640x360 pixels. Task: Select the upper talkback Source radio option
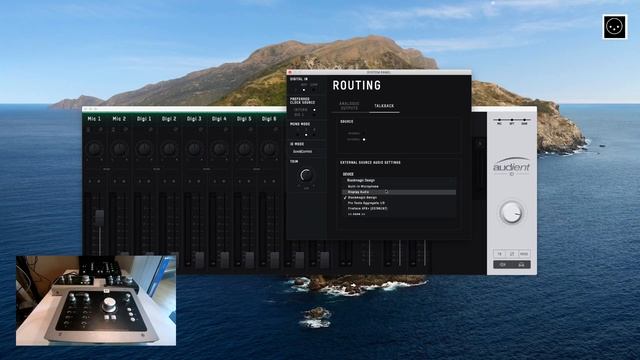click(x=364, y=133)
